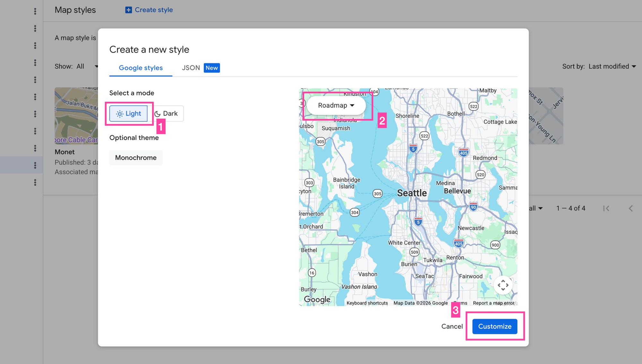
Task: Click the Route 509 shield on map
Action: click(x=414, y=252)
